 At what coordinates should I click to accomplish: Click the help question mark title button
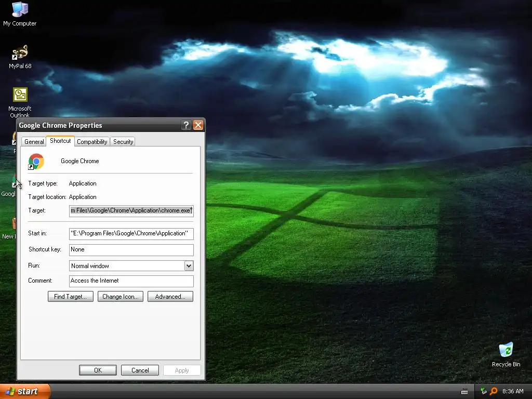tap(186, 125)
